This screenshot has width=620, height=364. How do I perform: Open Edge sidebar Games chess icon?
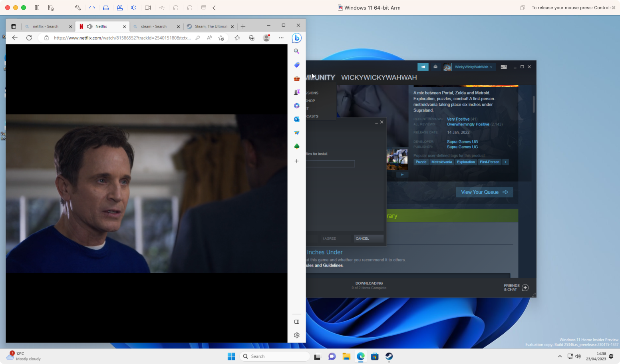[x=296, y=92]
